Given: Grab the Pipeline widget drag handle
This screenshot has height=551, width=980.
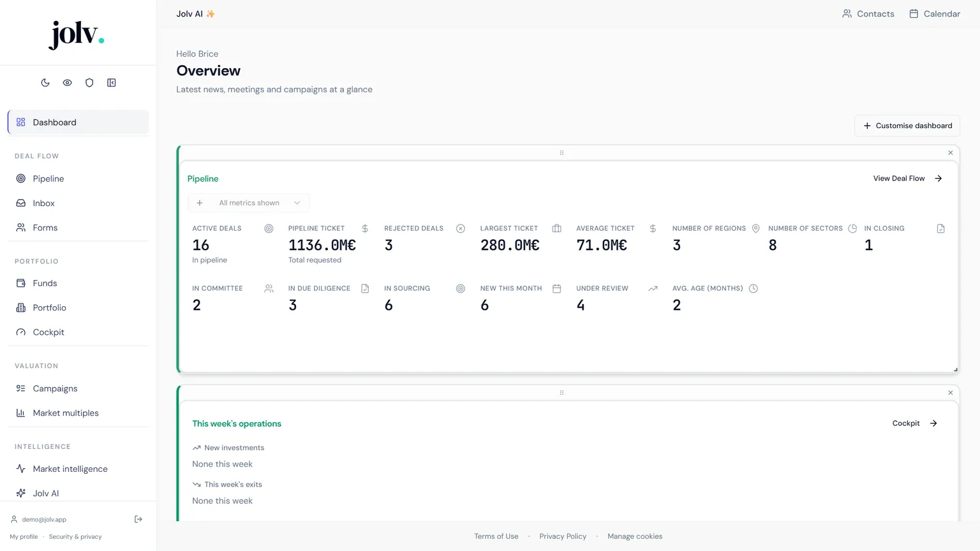Looking at the screenshot, I should tap(561, 153).
